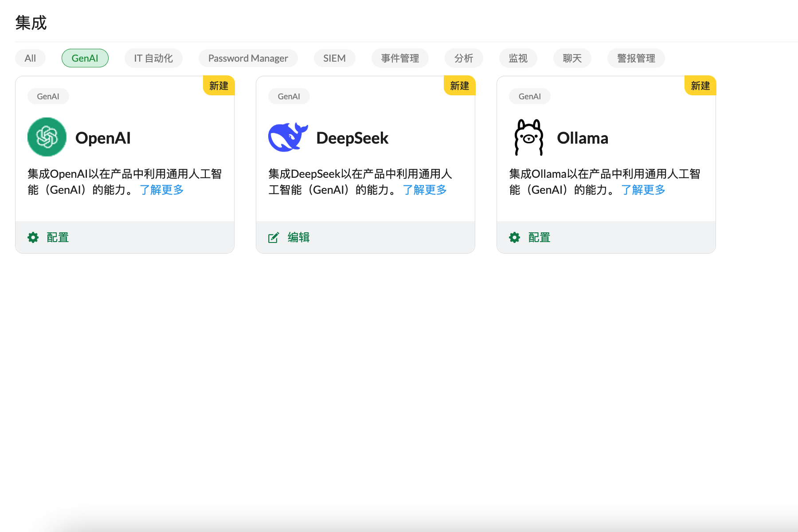Click the DeepSeek whale logo
The width and height of the screenshot is (798, 532).
click(x=288, y=137)
